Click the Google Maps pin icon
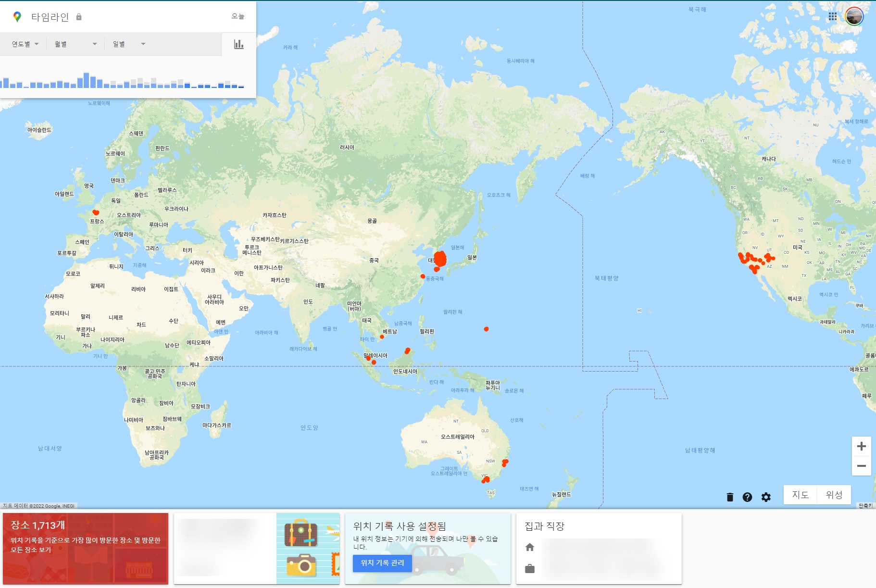The height and width of the screenshot is (588, 876). click(x=17, y=17)
